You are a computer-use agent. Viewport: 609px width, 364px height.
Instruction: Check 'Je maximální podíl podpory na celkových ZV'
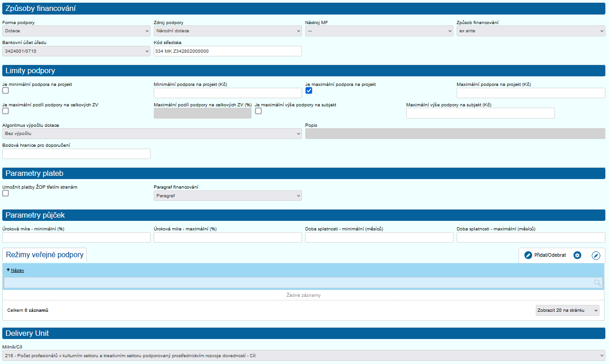(x=5, y=111)
